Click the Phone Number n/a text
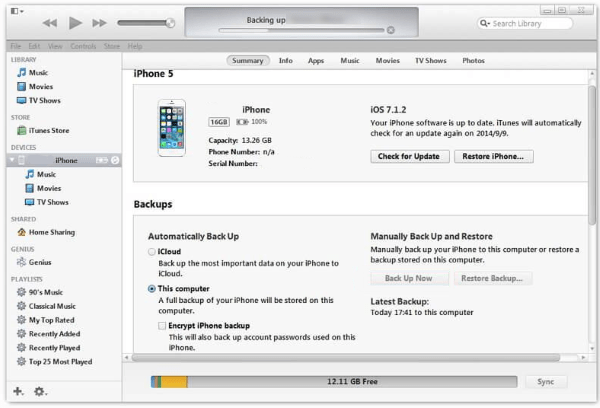Viewport: 600px width, 408px height. [x=241, y=152]
